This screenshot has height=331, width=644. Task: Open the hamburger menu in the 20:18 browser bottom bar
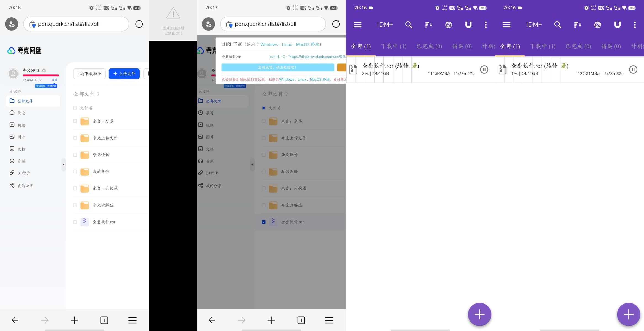[x=132, y=320]
